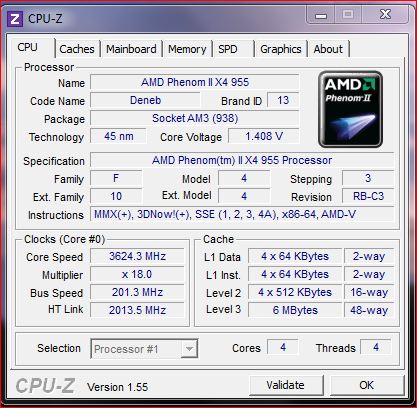This screenshot has height=408, width=417.
Task: Click the Instructions field
Action: pyautogui.click(x=242, y=214)
